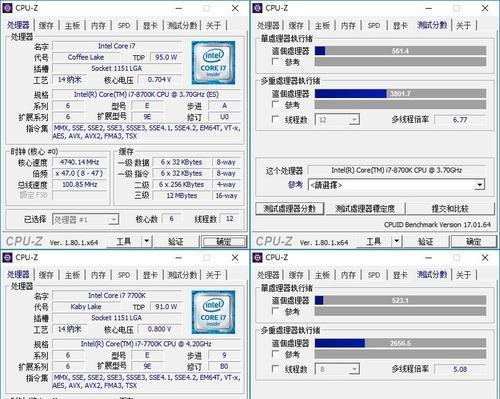500x399 pixels.
Task: Minimize the top-right CPU-Z benchmark window
Action: (x=429, y=8)
